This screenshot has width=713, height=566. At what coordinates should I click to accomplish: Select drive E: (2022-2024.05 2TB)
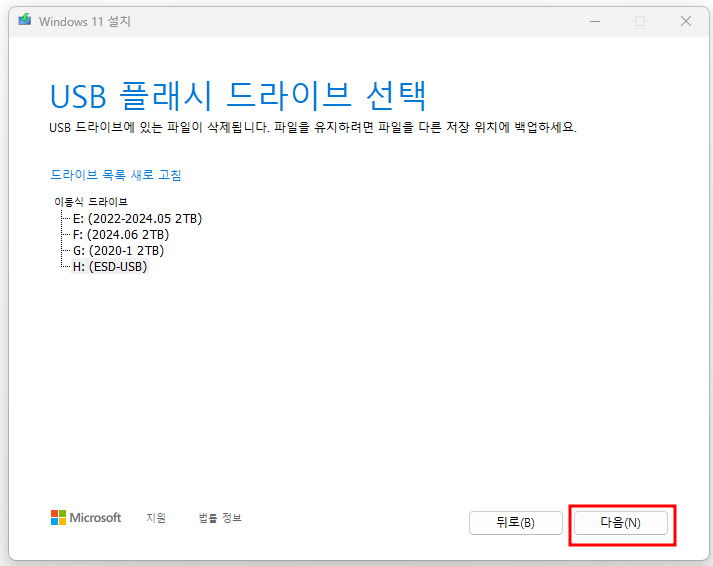tap(137, 219)
